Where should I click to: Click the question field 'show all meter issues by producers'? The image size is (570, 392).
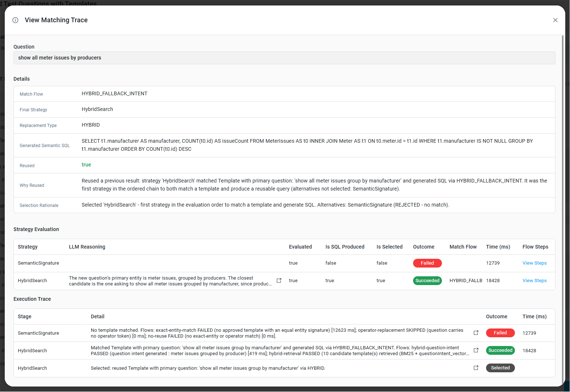point(284,58)
